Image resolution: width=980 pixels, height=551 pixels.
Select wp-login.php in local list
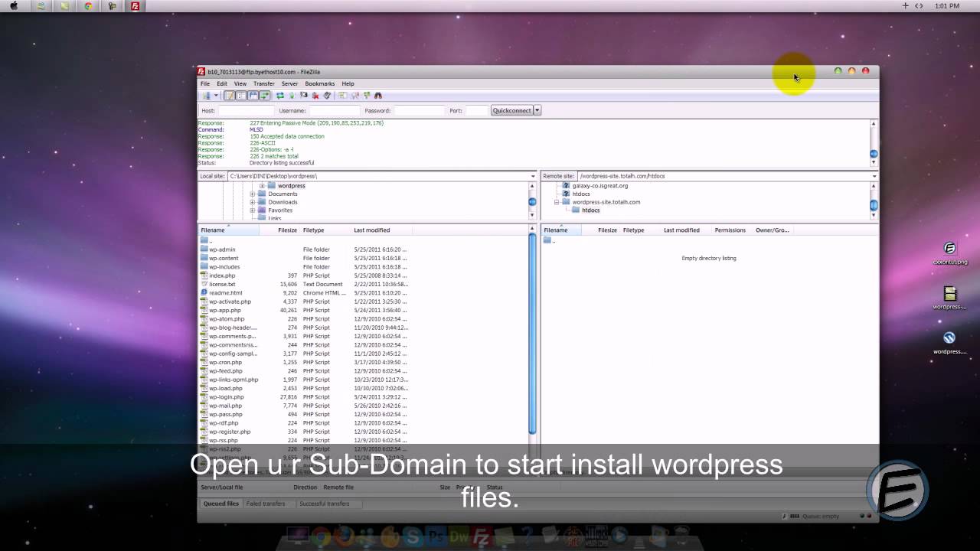click(226, 397)
